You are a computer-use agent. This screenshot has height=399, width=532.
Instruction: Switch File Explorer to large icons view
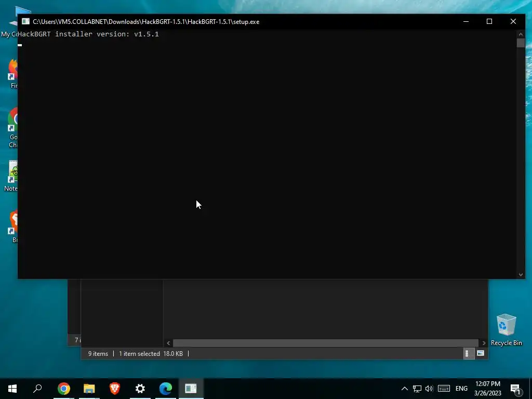click(x=481, y=353)
